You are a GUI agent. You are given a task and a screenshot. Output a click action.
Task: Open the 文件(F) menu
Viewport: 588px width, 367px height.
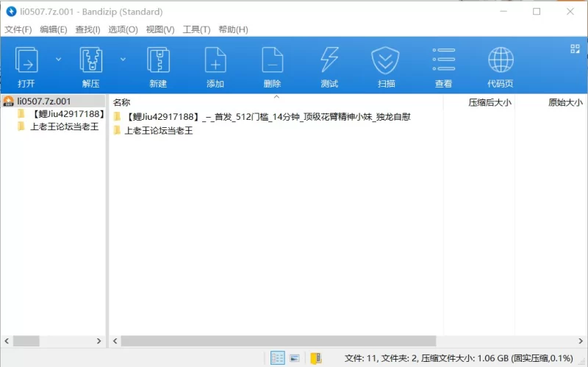tap(18, 29)
